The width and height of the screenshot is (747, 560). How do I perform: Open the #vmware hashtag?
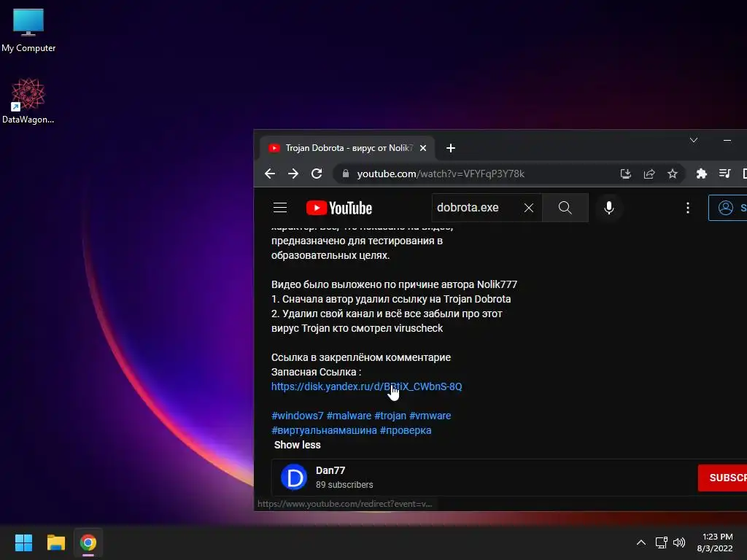430,416
